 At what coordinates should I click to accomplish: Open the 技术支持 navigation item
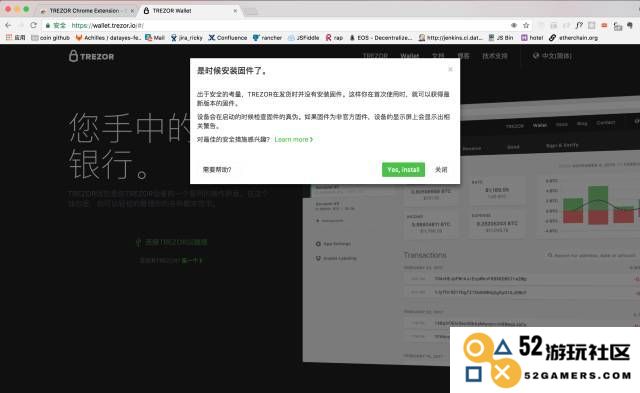(x=495, y=56)
